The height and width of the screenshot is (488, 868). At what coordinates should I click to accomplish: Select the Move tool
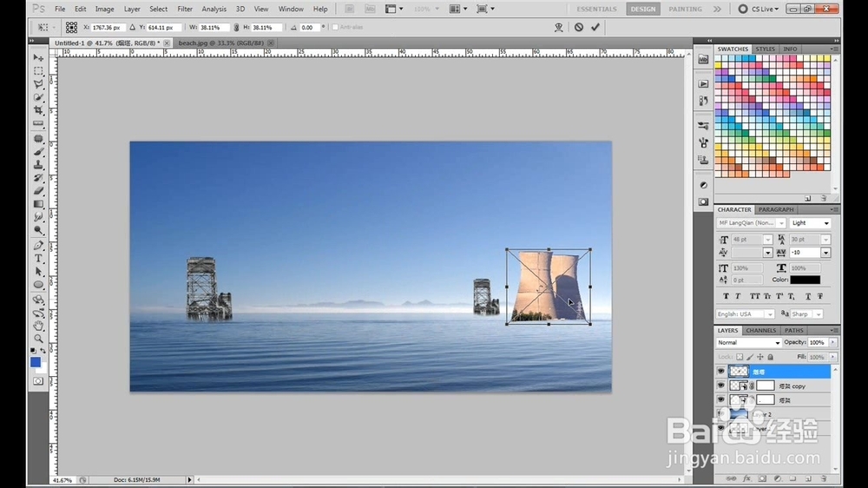[x=38, y=57]
